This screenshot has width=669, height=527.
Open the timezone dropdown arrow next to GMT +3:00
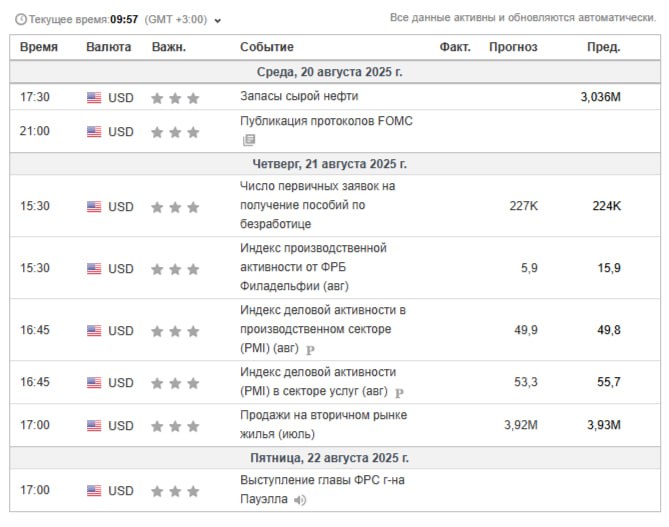pyautogui.click(x=218, y=20)
